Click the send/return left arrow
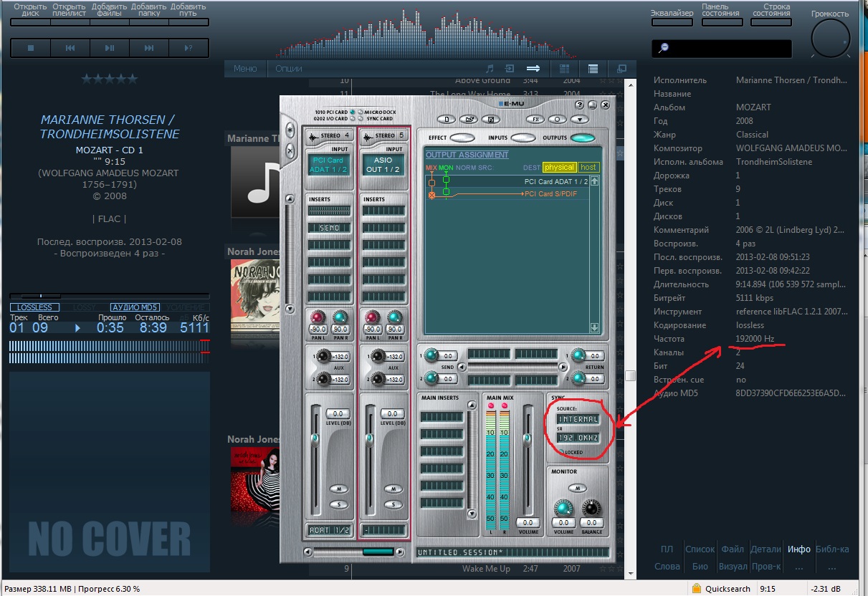Screen dimensions: 868x596 [x=462, y=367]
